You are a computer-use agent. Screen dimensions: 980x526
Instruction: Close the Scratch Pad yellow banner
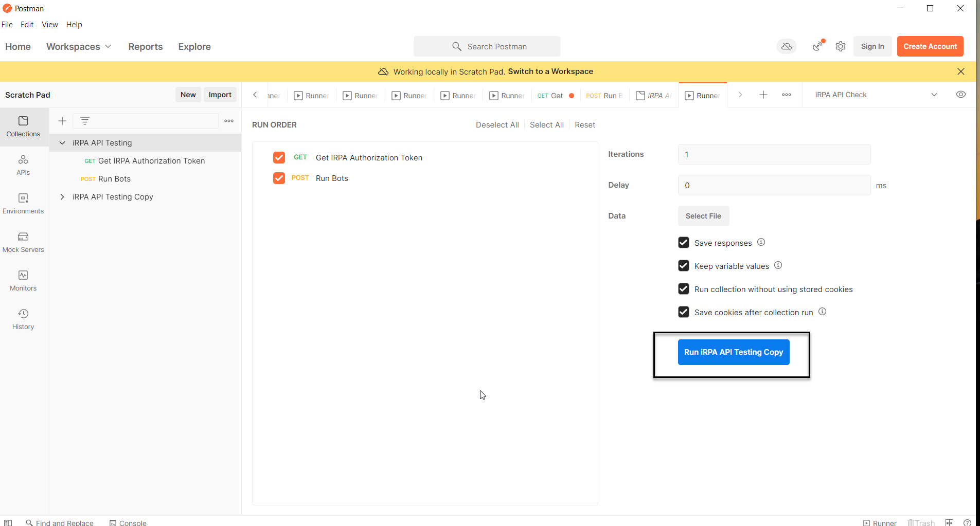(x=961, y=71)
